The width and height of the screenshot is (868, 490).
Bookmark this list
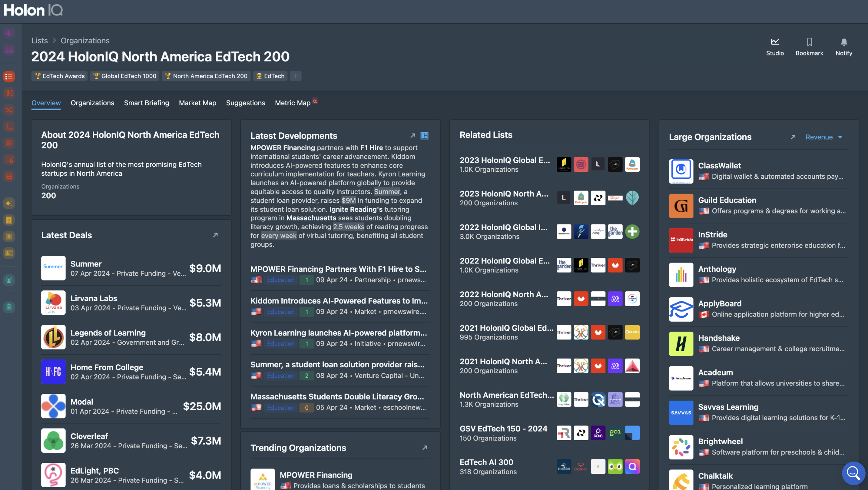809,47
